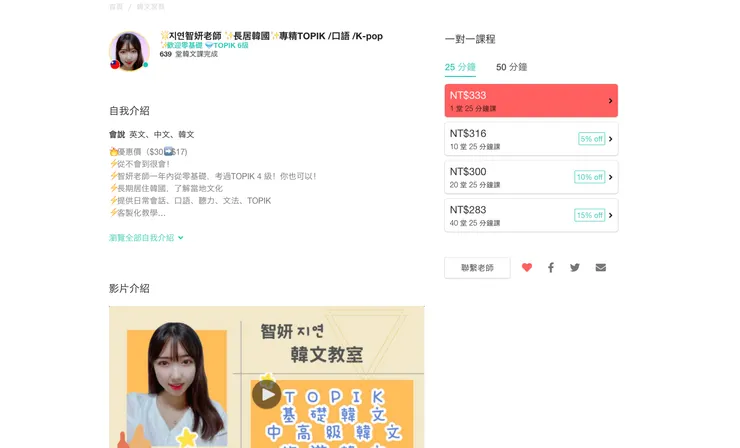740x448 pixels.
Task: Click the 韓文家教 breadcrumb link
Action: point(151,7)
